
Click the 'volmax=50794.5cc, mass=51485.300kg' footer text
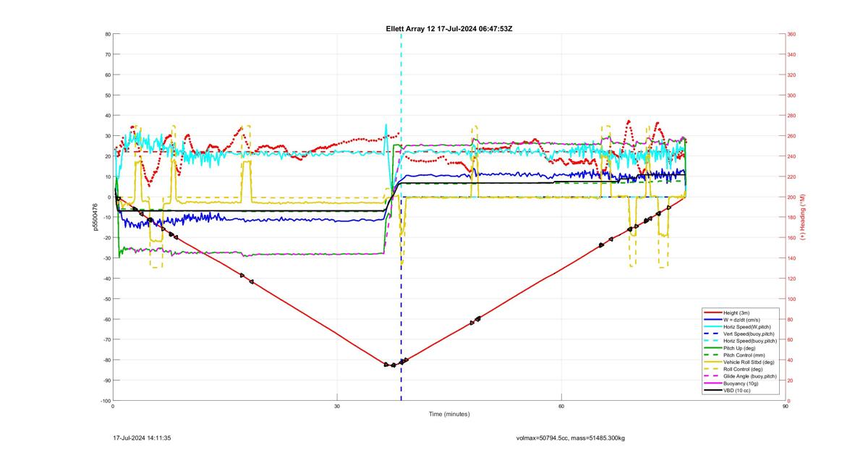tap(571, 438)
